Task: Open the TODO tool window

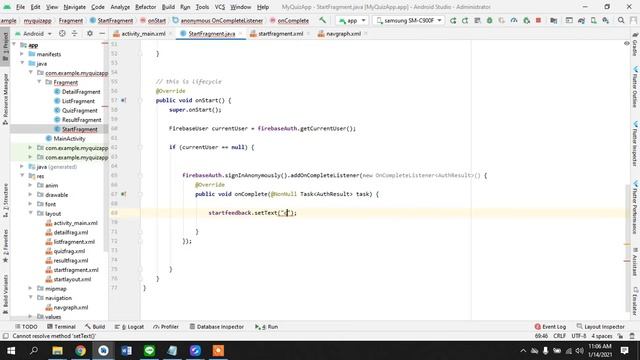Action: click(x=26, y=327)
